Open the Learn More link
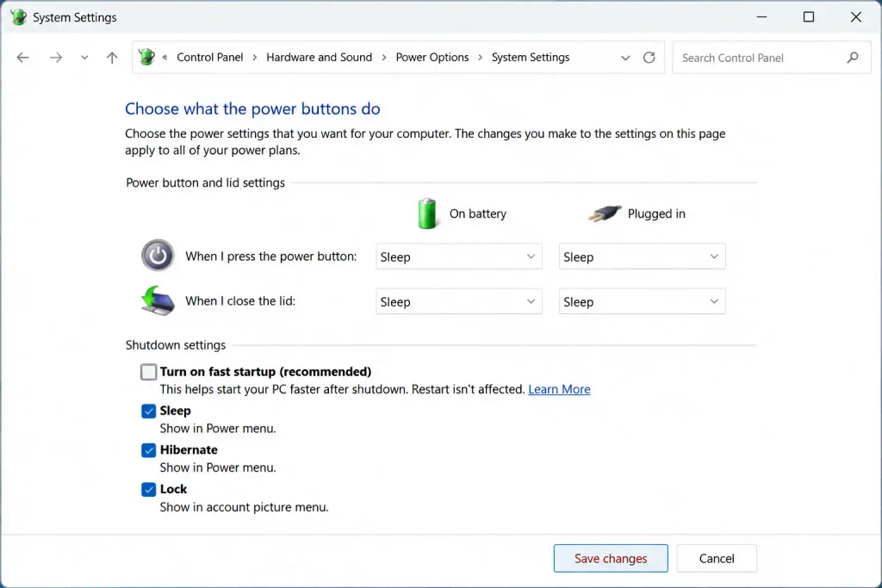The width and height of the screenshot is (882, 588). tap(559, 389)
